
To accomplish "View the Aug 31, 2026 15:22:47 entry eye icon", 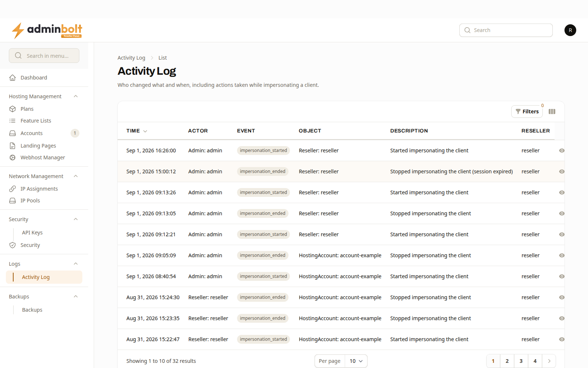I will coord(562,339).
